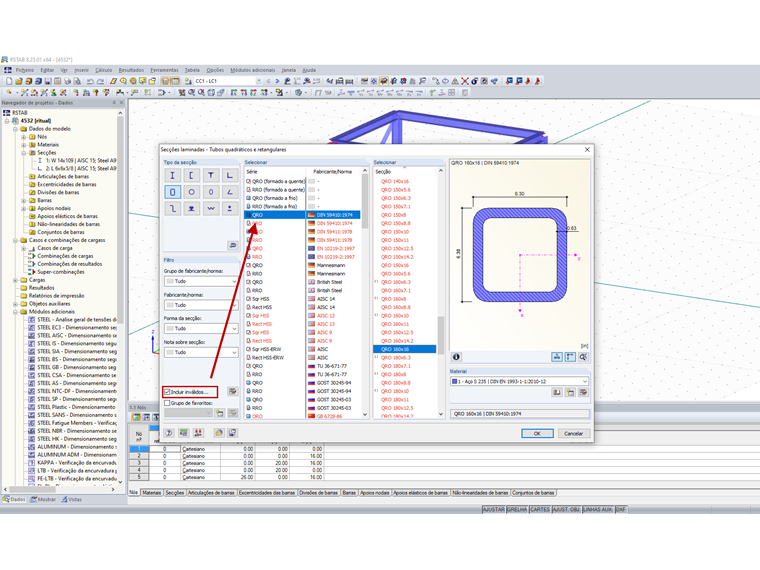
Task: Toggle GRELHA in the status bar
Action: pos(517,509)
